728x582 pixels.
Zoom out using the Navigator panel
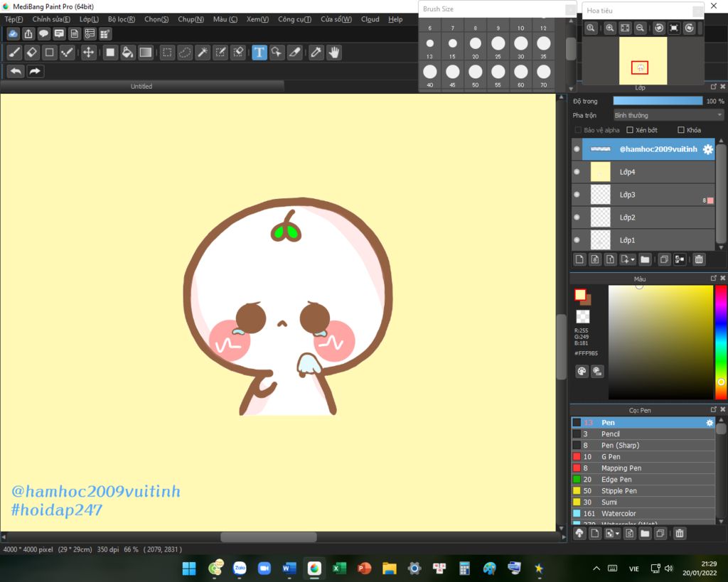click(641, 28)
